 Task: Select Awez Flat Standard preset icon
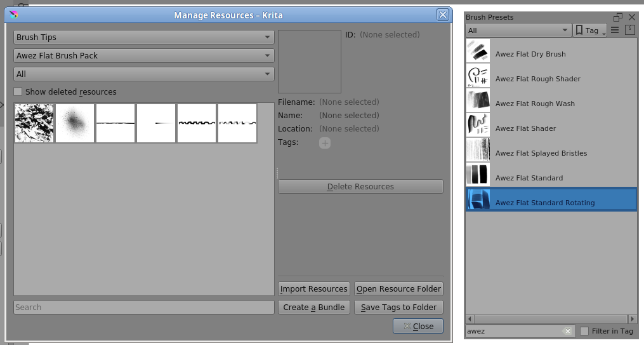click(x=478, y=174)
